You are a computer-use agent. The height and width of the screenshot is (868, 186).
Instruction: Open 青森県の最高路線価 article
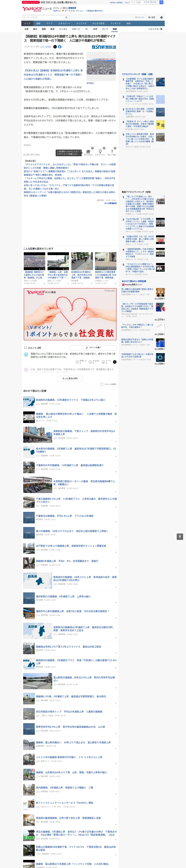(x=69, y=818)
